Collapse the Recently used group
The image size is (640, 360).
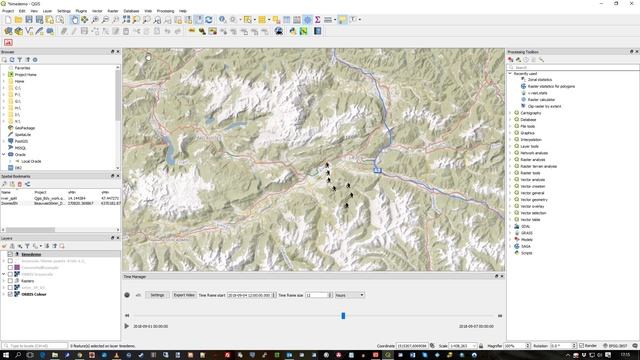[510, 73]
